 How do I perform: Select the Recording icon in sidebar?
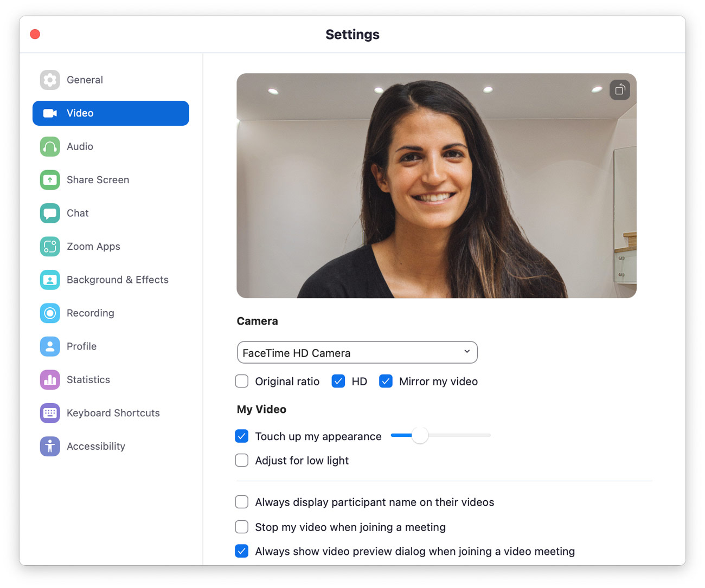[50, 313]
